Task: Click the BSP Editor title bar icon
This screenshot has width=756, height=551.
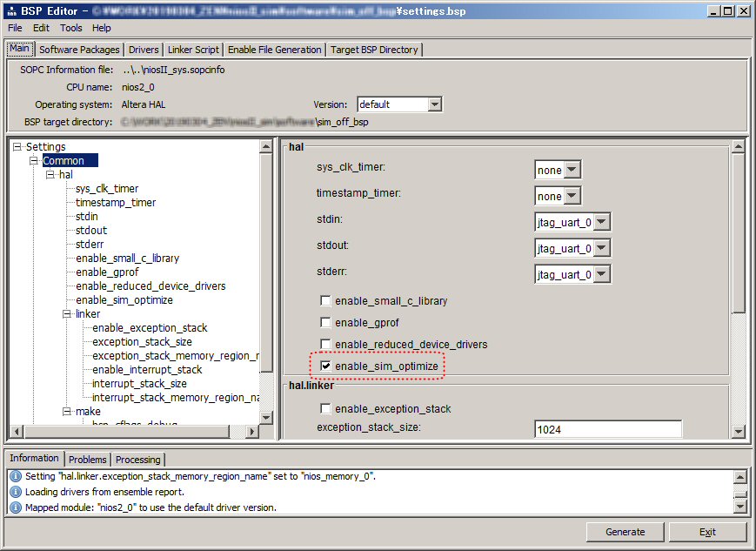Action: (10, 10)
